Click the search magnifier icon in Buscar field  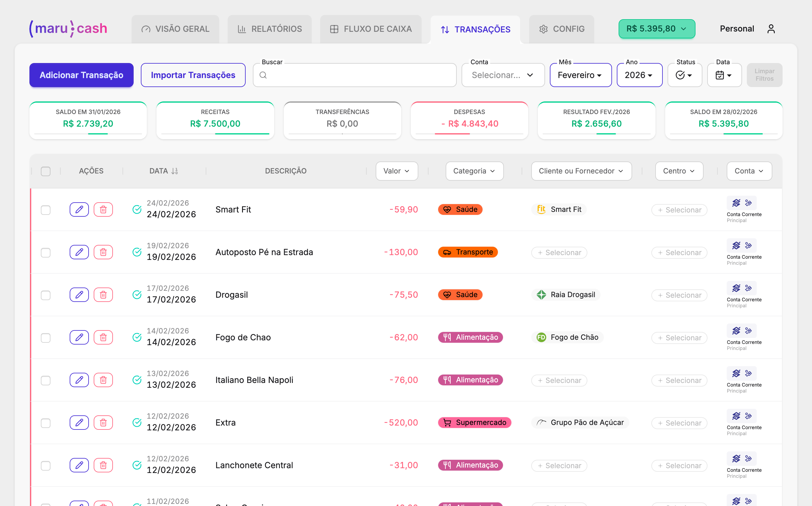coord(263,75)
